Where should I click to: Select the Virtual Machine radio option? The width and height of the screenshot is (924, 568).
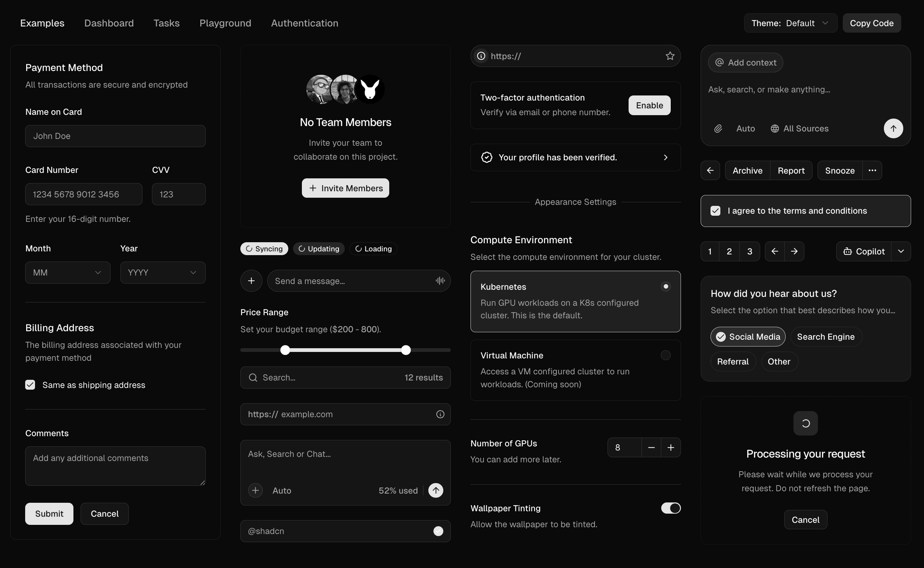click(x=665, y=355)
